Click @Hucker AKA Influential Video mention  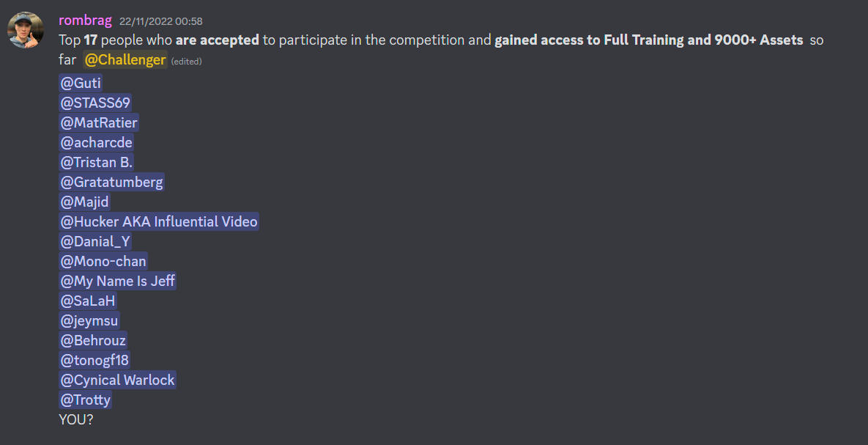click(x=159, y=221)
